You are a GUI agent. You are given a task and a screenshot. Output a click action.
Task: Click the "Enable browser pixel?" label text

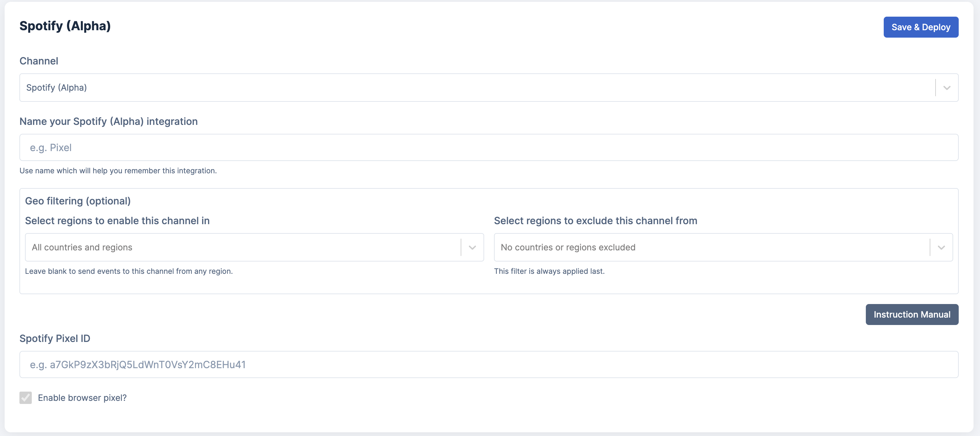point(82,397)
